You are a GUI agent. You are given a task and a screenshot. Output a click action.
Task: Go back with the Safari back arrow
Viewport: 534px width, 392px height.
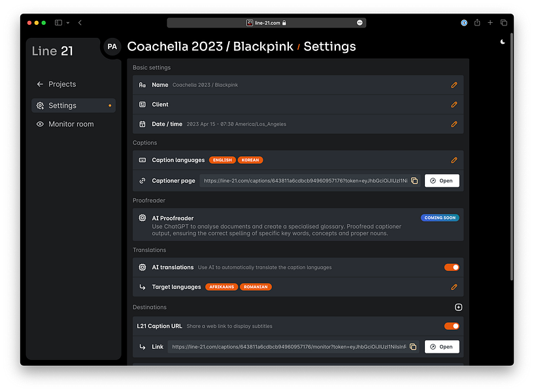(x=80, y=23)
